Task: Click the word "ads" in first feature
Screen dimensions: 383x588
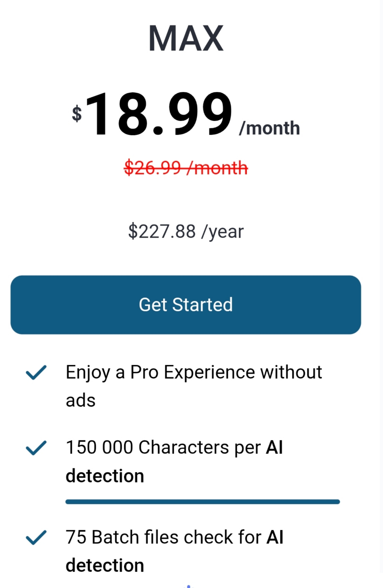Action: (x=81, y=401)
